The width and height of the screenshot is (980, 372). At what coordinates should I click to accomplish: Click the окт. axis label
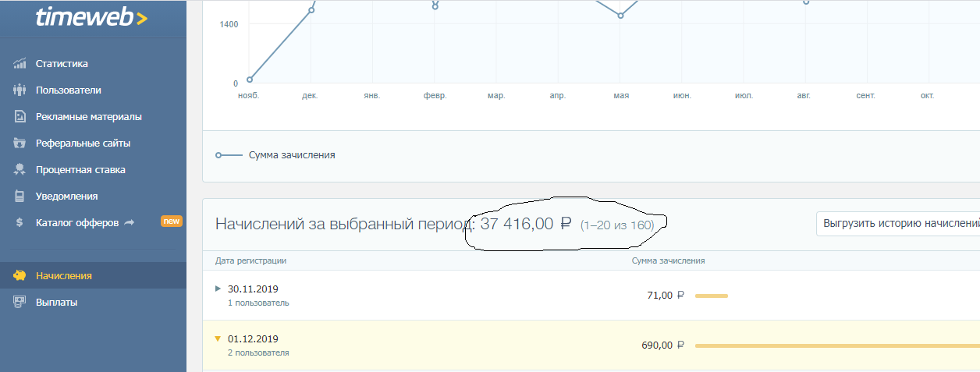928,95
